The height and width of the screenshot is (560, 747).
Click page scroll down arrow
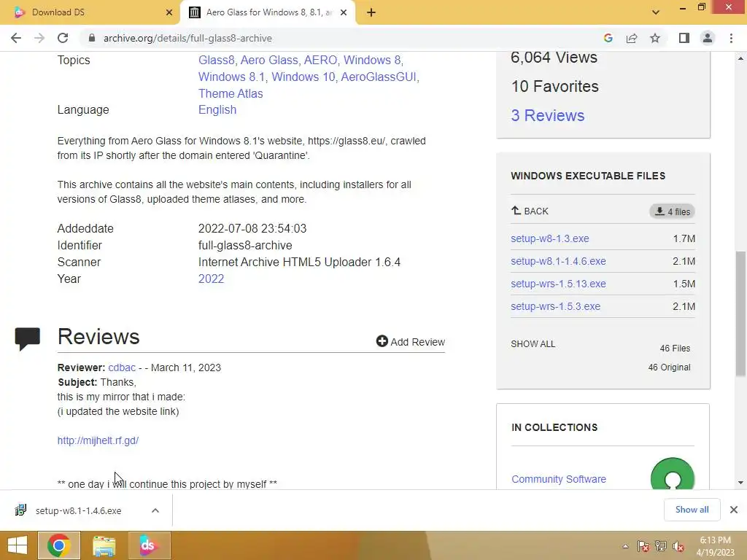pos(740,483)
